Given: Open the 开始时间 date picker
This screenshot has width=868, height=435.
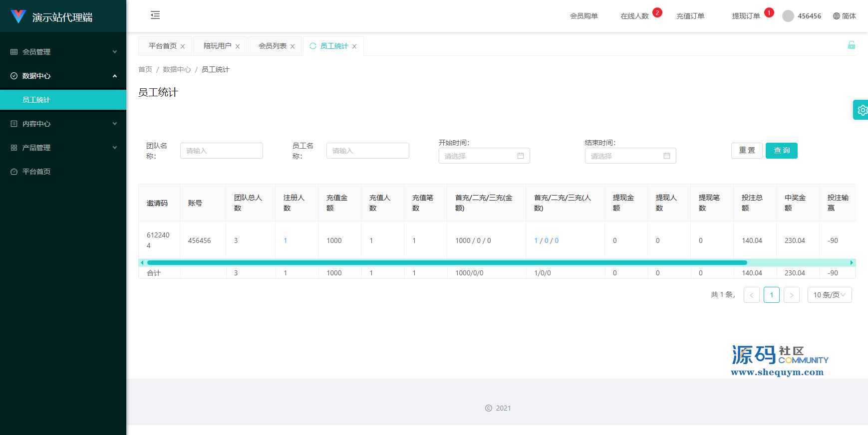Looking at the screenshot, I should (484, 156).
